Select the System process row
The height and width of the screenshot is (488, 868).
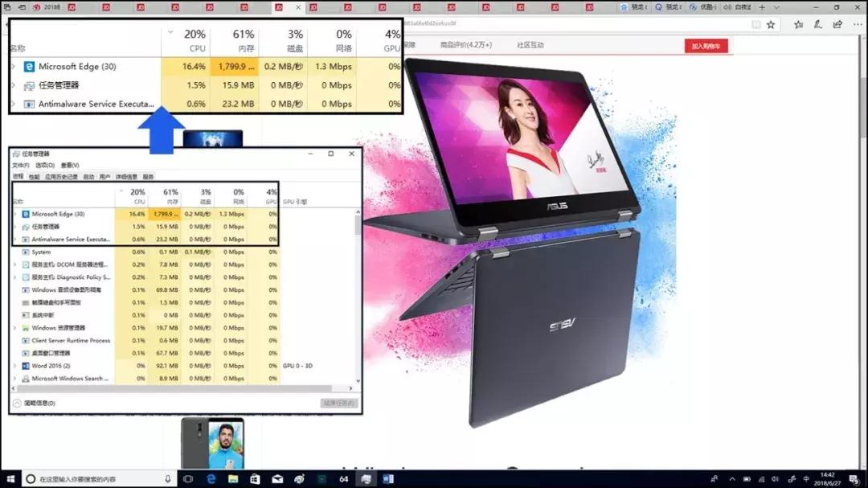[x=146, y=252]
